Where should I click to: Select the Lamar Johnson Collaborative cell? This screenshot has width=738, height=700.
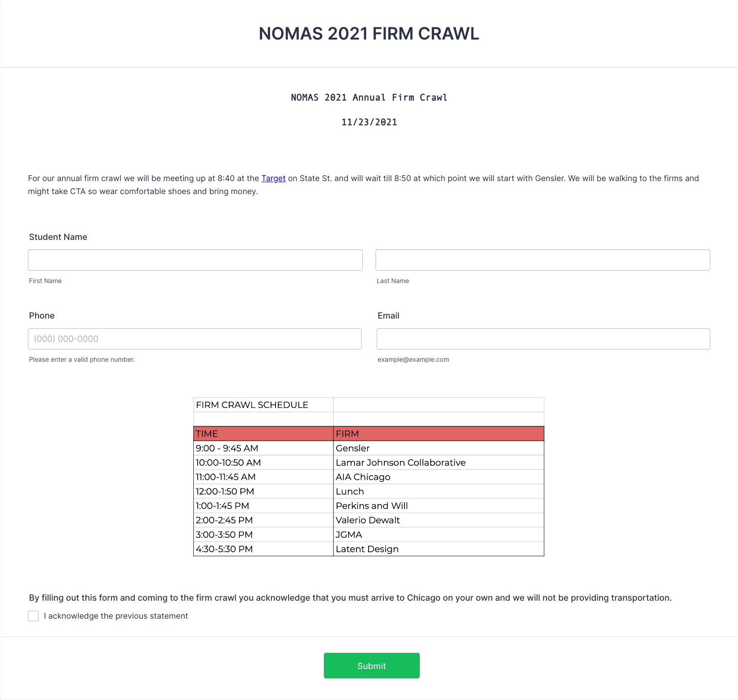pos(439,462)
